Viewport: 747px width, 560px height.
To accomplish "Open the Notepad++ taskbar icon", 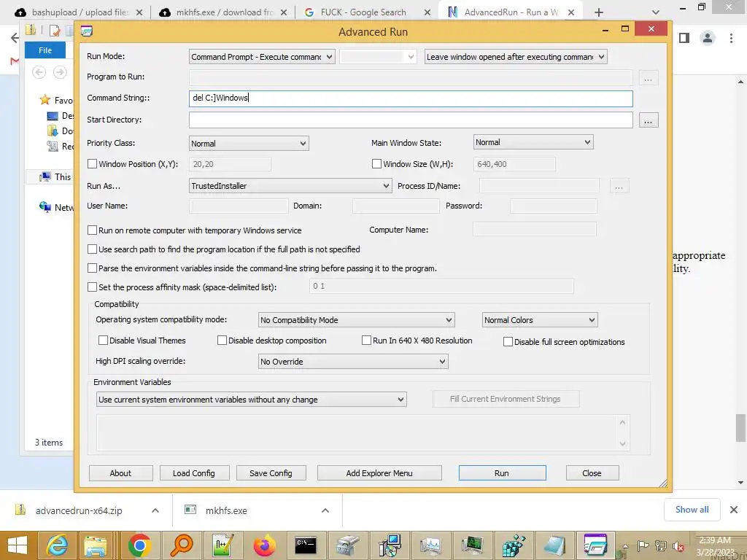I will (x=222, y=545).
